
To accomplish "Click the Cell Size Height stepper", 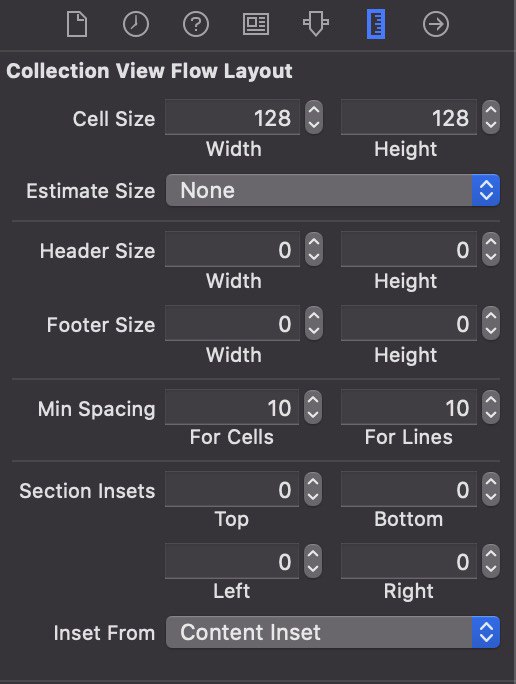I will coord(491,117).
